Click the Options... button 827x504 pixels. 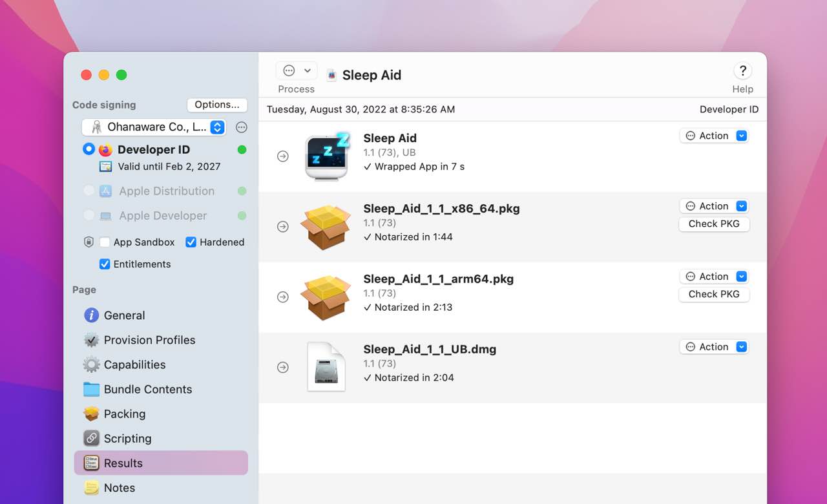[x=217, y=105]
